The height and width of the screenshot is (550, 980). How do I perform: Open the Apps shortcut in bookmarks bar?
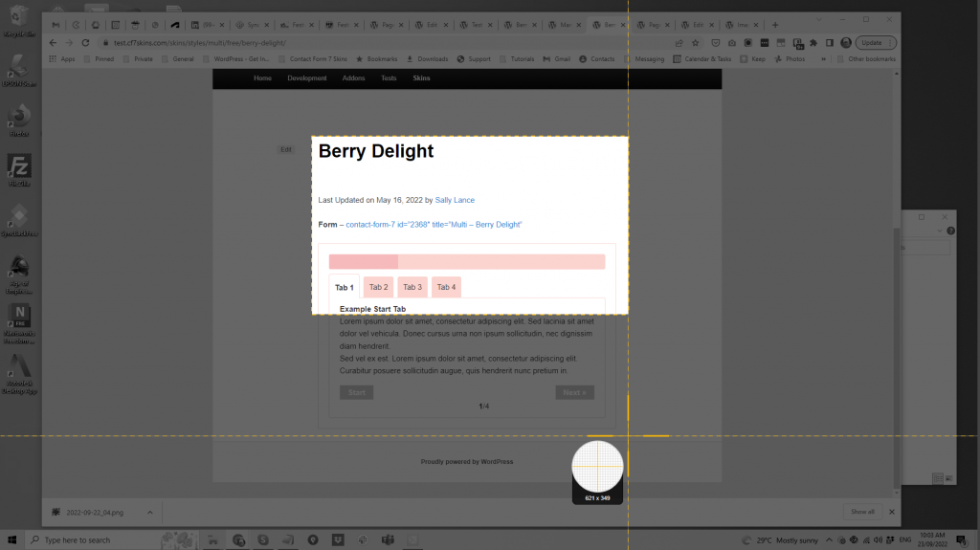(x=61, y=59)
